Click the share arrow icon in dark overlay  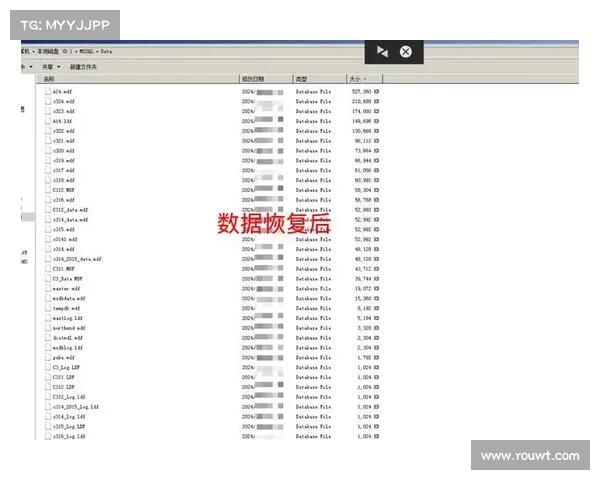(382, 52)
